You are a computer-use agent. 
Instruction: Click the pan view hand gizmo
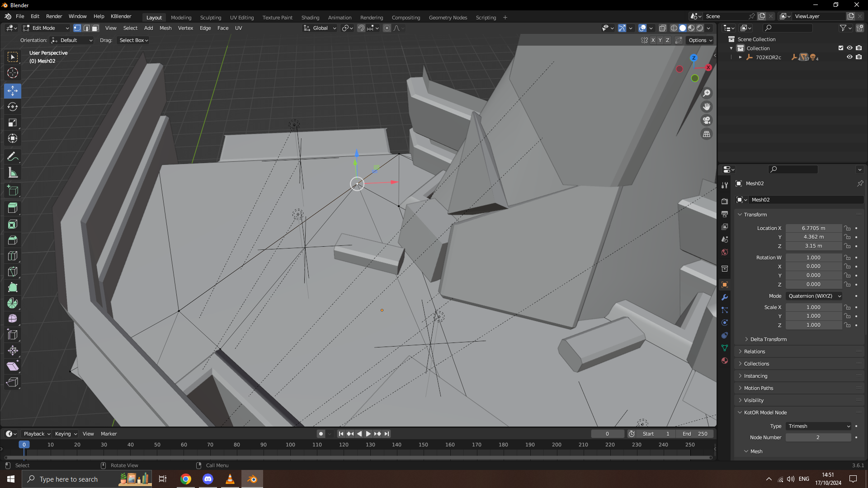coord(707,107)
